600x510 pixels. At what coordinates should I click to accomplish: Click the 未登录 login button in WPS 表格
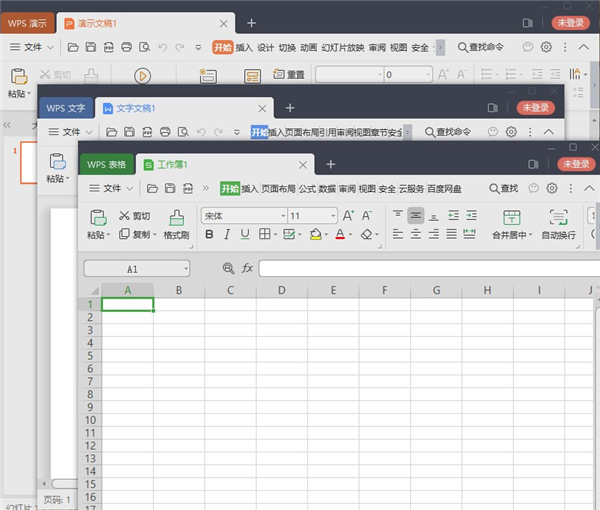point(576,164)
